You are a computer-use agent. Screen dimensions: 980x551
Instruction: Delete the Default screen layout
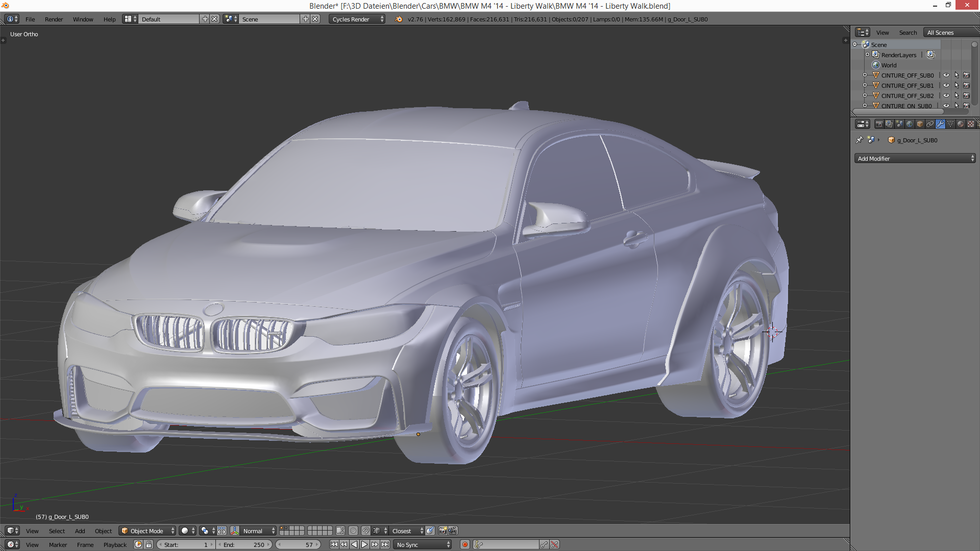[x=214, y=19]
